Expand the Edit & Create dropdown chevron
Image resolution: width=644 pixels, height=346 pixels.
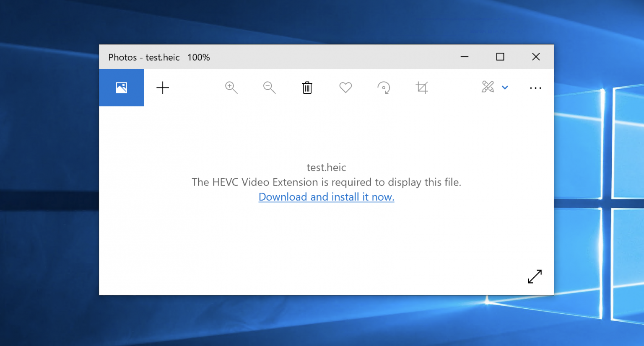pyautogui.click(x=505, y=88)
